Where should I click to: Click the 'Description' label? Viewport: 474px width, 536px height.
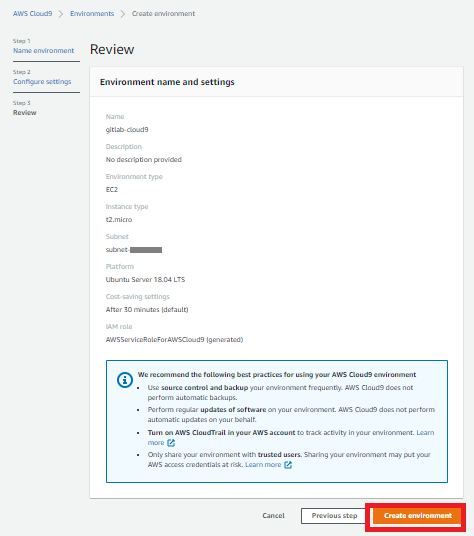coord(123,147)
